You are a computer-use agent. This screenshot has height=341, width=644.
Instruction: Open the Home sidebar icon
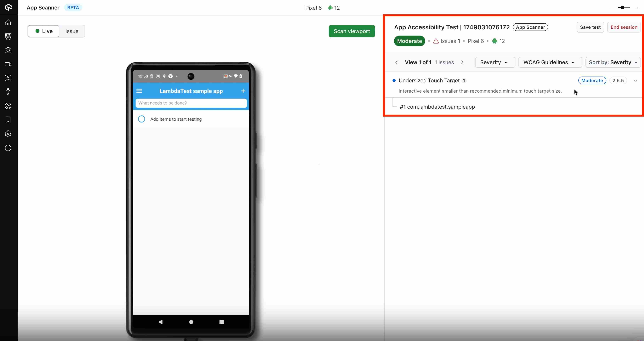8,22
